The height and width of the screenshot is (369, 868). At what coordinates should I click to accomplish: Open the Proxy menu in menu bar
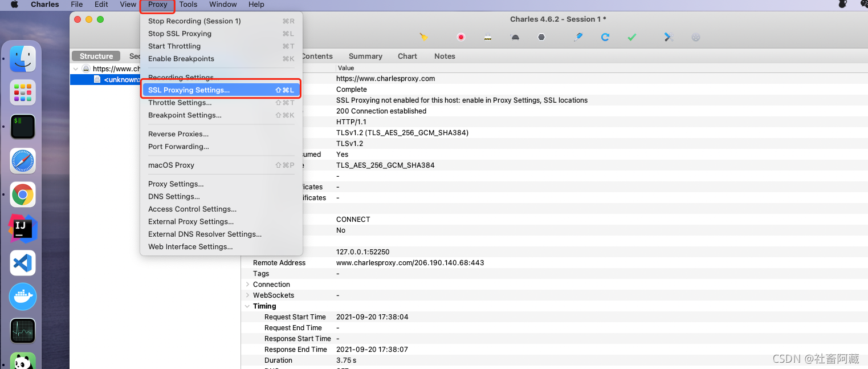(158, 5)
